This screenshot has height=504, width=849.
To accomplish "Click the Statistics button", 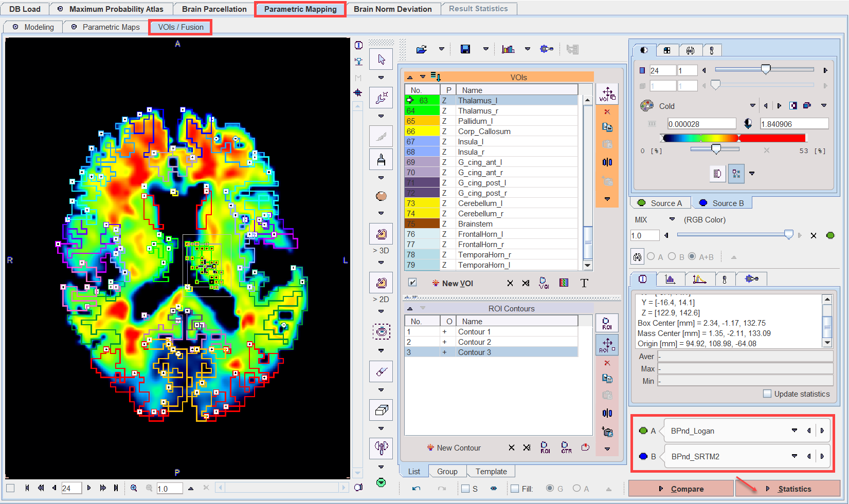I will tap(788, 489).
